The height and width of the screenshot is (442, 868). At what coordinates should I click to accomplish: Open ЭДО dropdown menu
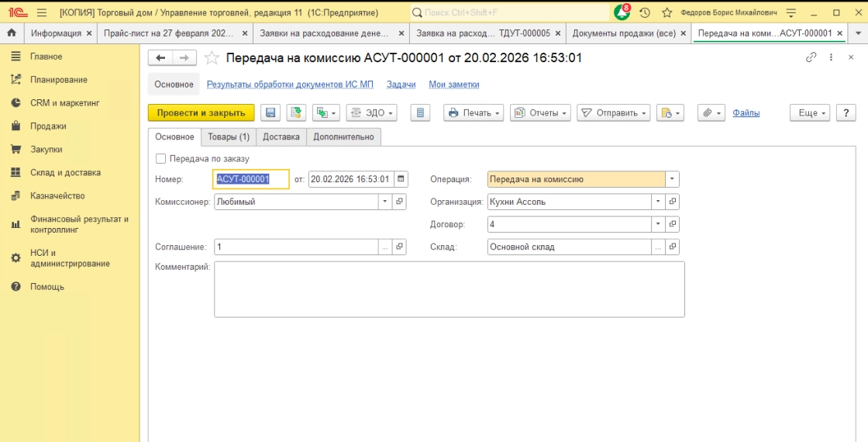coord(371,113)
